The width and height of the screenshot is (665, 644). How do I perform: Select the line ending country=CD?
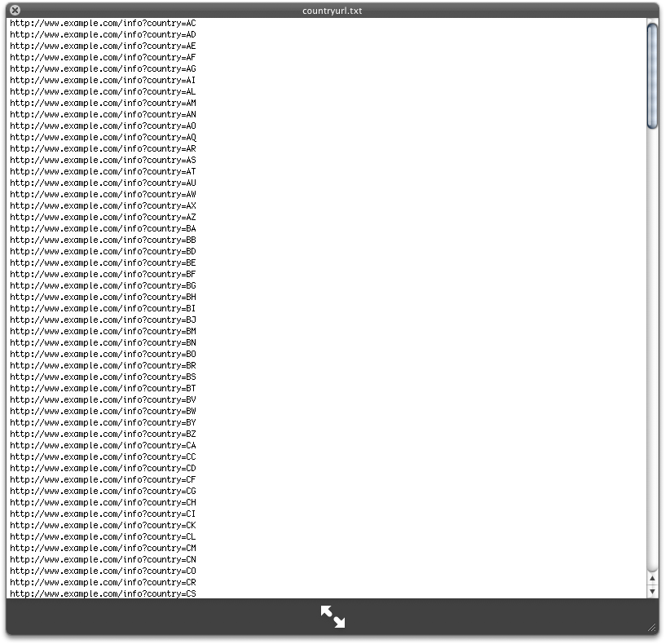click(x=103, y=469)
